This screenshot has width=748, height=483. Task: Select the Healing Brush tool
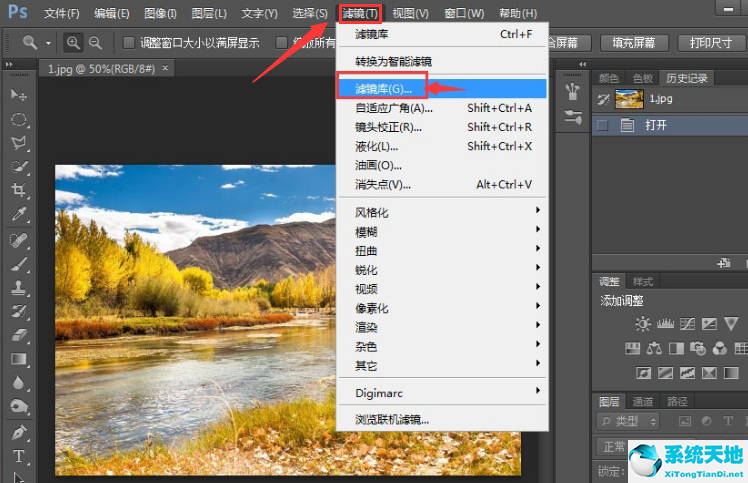pos(19,240)
